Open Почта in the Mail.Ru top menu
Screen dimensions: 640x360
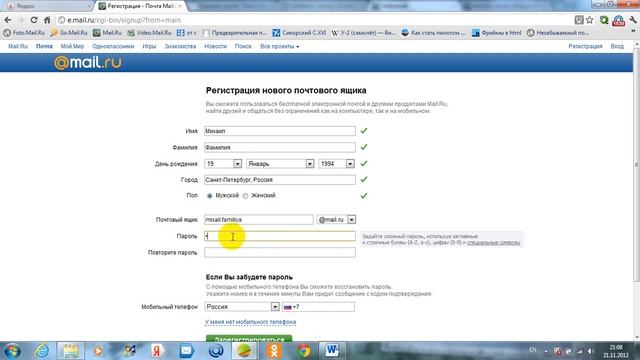(x=44, y=47)
